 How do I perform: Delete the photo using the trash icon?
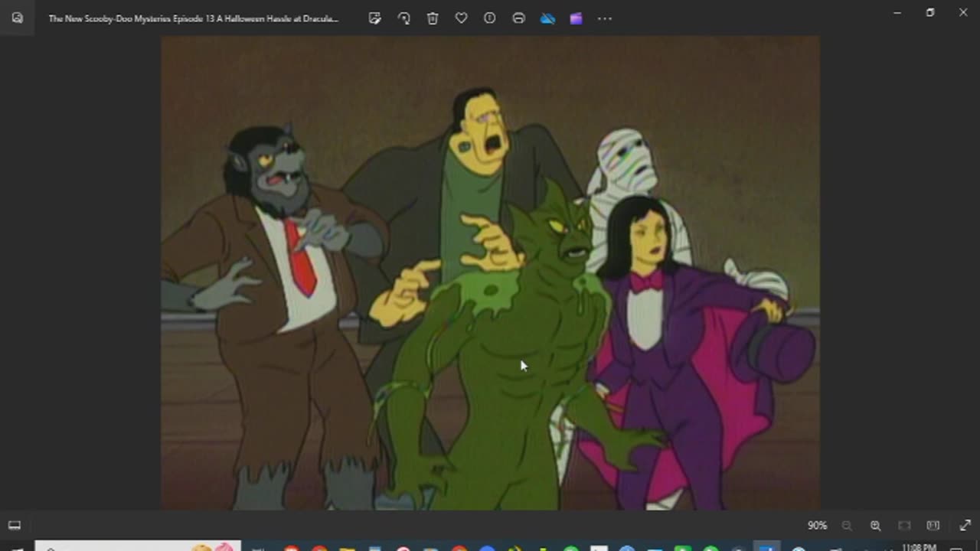[433, 18]
